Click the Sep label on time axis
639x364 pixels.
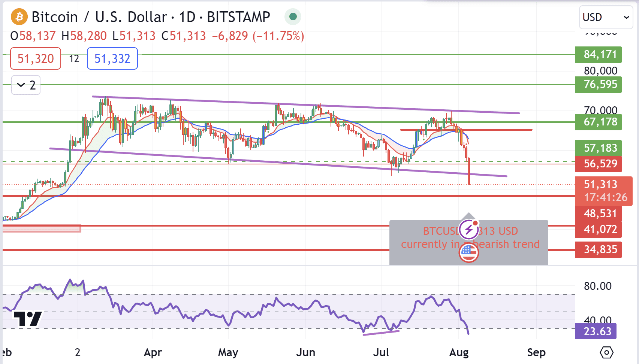click(x=536, y=352)
